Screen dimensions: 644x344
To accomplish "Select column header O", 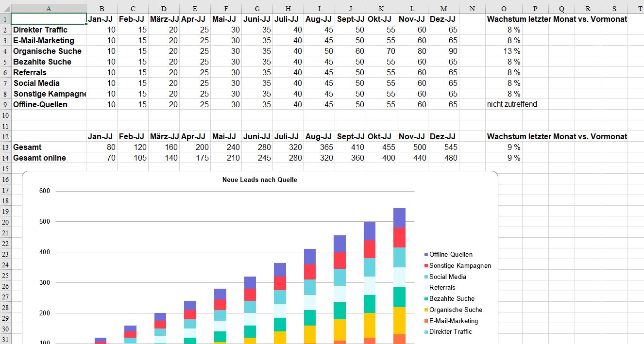I will pyautogui.click(x=504, y=8).
